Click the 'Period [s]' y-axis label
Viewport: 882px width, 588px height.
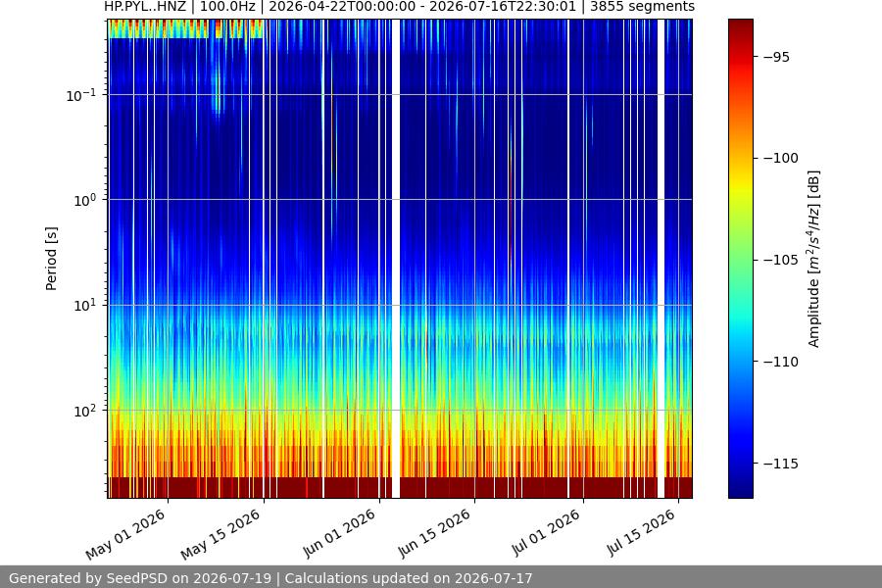pyautogui.click(x=51, y=259)
